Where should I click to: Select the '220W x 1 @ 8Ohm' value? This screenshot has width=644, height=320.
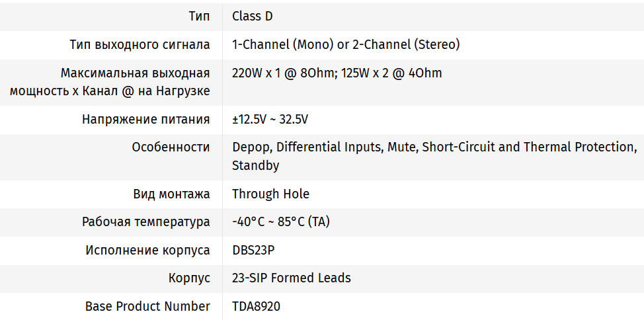[x=284, y=73]
